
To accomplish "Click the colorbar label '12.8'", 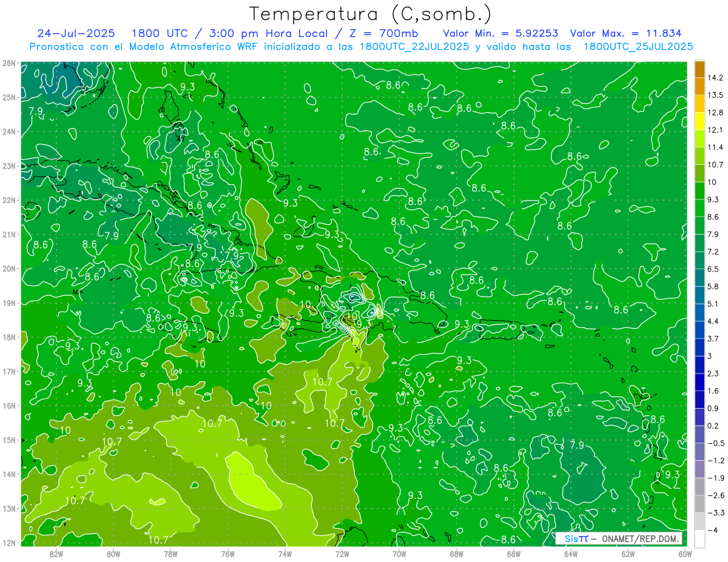I will point(716,113).
